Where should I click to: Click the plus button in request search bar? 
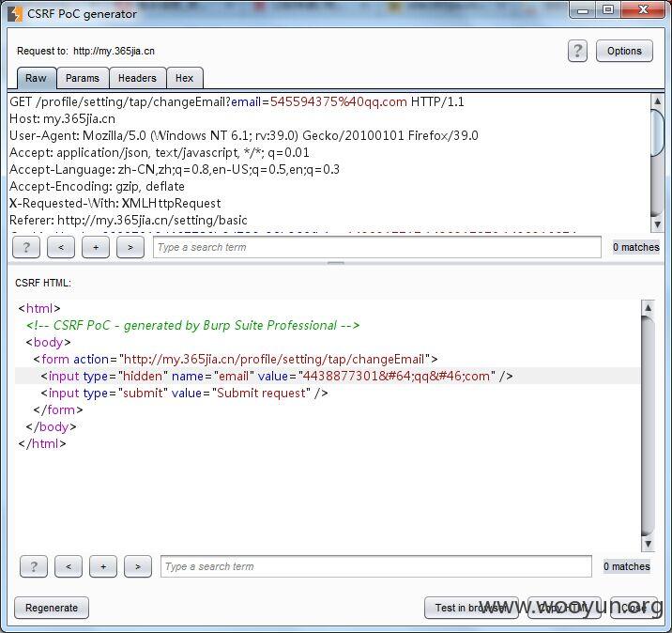96,247
